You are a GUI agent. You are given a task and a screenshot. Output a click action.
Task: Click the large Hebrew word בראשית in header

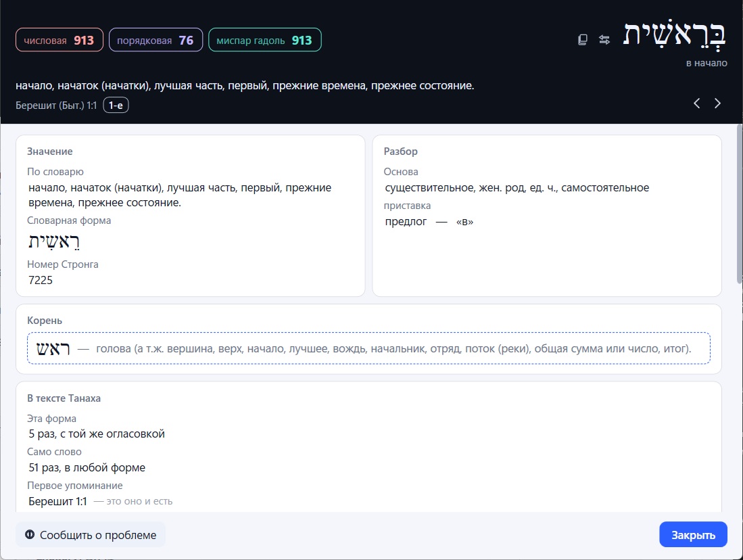[x=675, y=36]
